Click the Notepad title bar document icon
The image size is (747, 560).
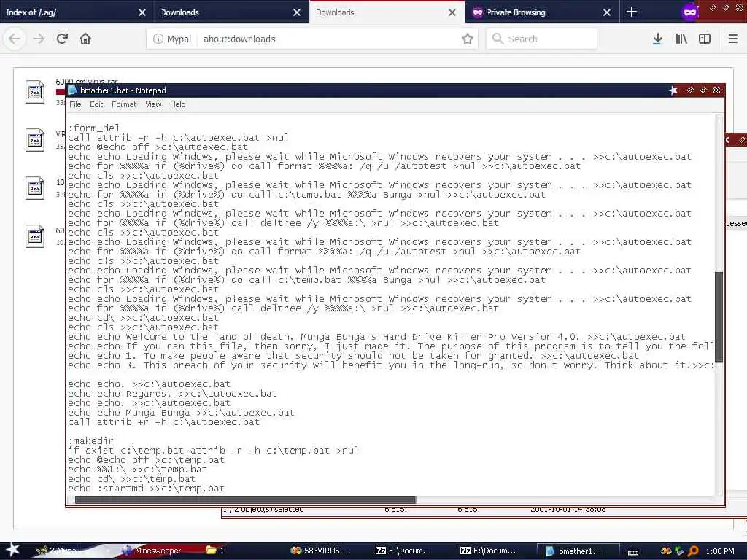click(72, 90)
